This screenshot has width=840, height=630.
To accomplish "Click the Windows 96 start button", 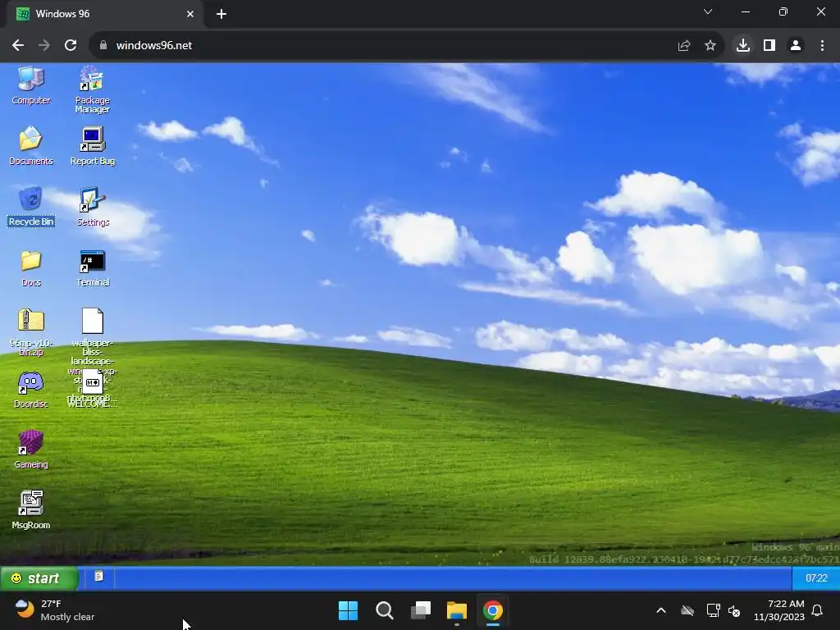I will 39,578.
